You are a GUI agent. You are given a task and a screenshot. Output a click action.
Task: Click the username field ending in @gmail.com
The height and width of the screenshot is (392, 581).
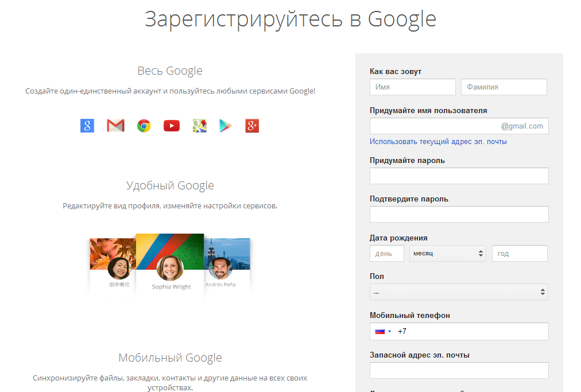(x=459, y=126)
